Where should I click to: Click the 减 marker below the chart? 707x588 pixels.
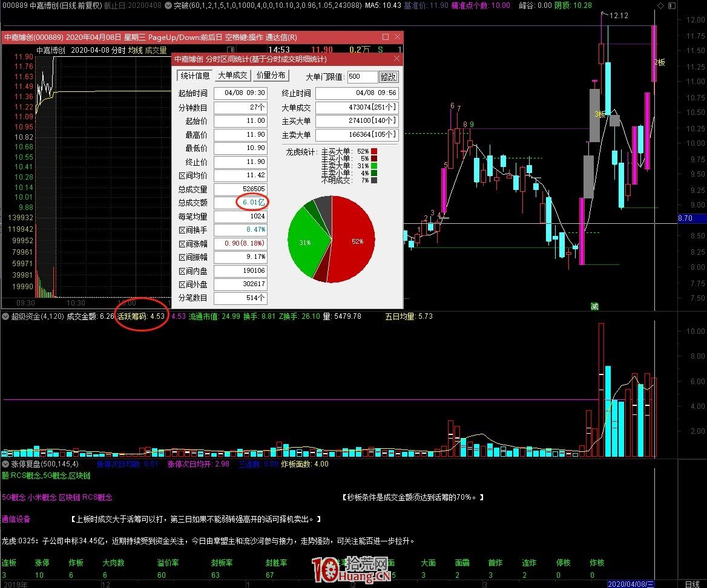595,306
